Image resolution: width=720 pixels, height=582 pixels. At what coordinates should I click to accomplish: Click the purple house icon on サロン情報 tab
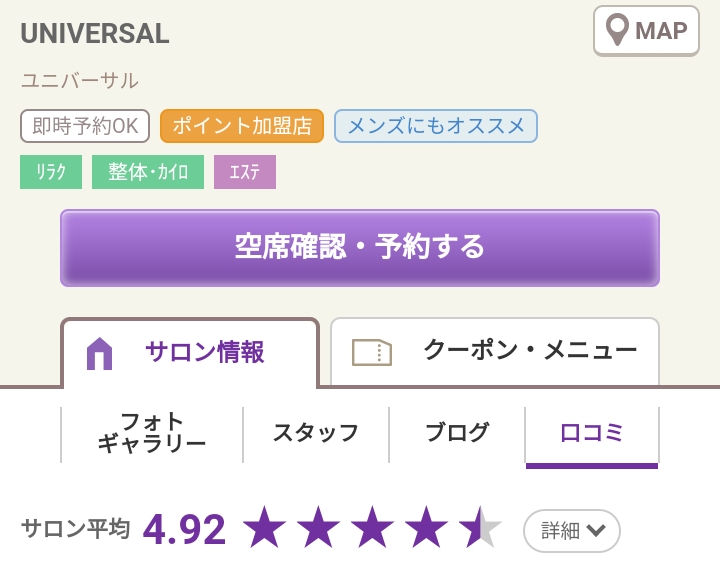click(x=99, y=353)
